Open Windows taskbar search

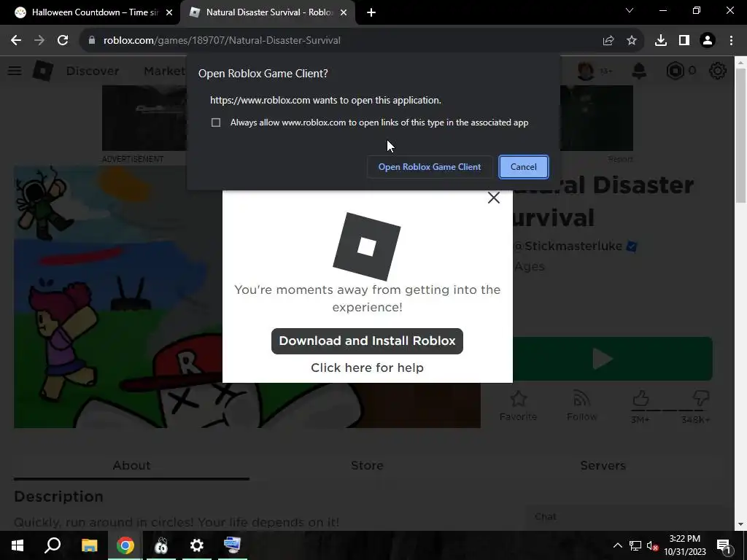(53, 545)
